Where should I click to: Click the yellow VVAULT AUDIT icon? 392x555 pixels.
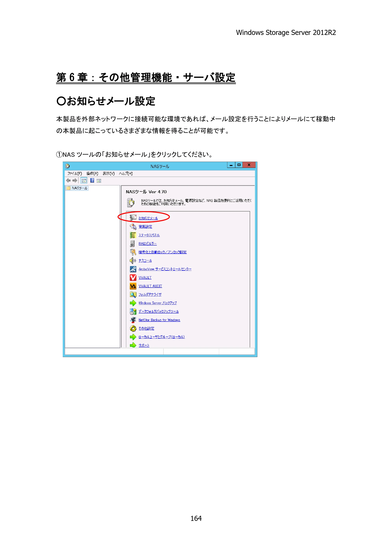pos(133,286)
